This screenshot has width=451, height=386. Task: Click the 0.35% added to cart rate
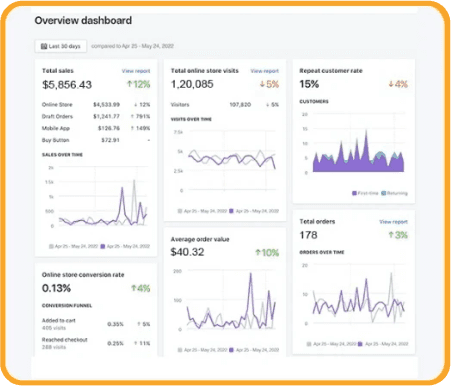coord(115,324)
